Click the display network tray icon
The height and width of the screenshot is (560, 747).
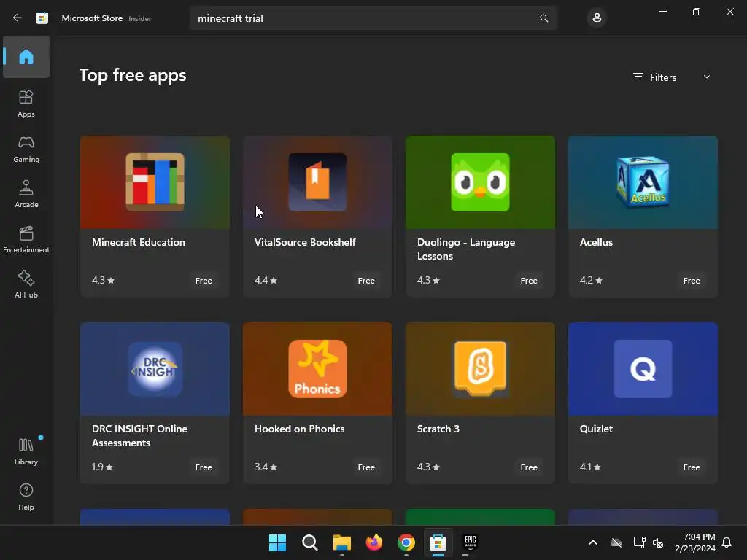point(639,542)
